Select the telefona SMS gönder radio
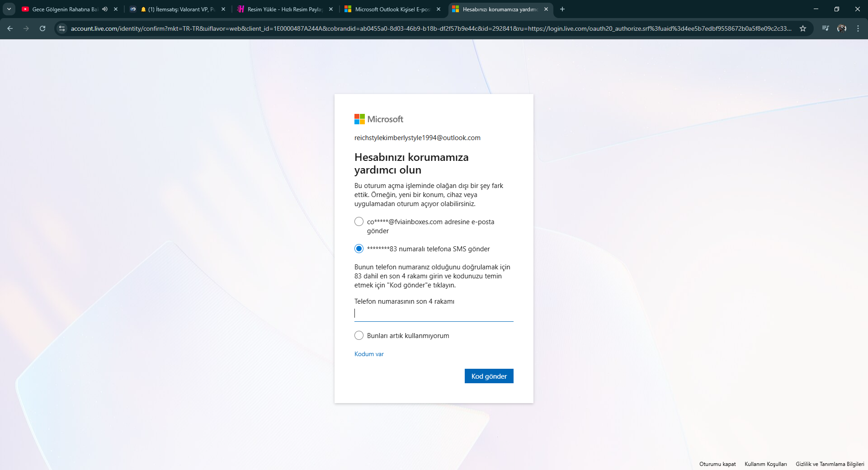868x470 pixels. click(x=359, y=249)
